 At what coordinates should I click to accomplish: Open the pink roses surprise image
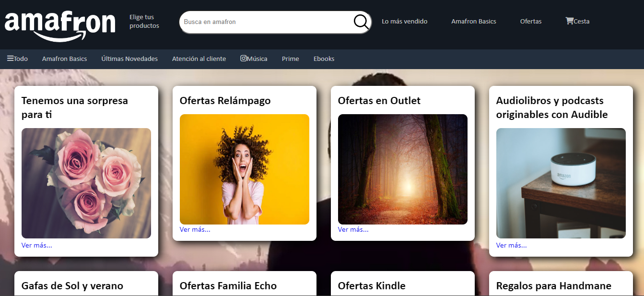(x=86, y=183)
